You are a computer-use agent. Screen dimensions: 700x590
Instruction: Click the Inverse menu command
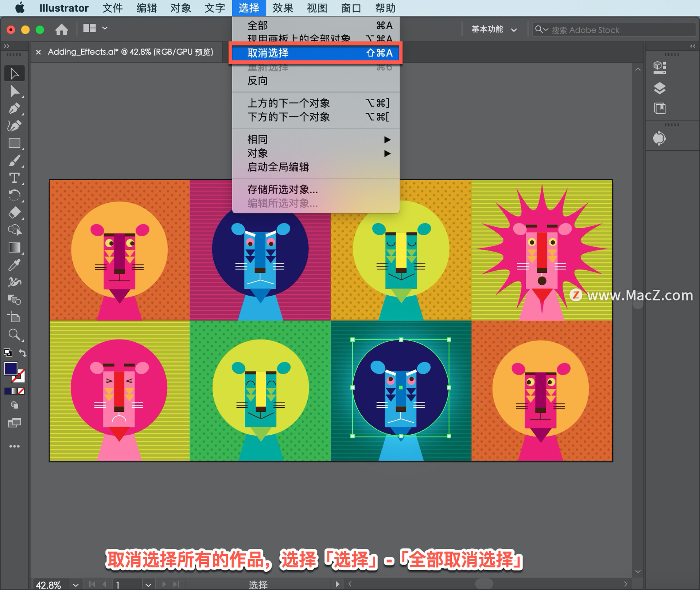click(x=257, y=81)
